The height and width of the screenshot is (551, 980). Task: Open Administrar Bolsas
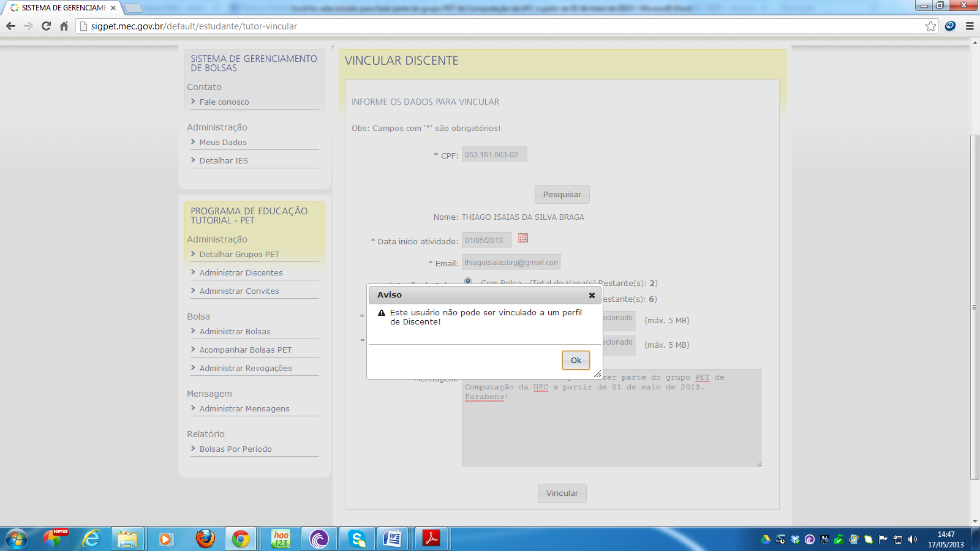click(x=235, y=332)
